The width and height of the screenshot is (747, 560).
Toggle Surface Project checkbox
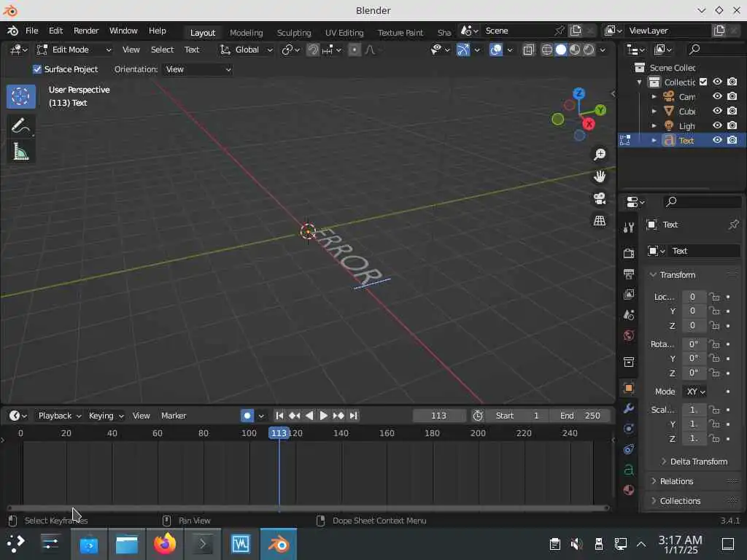37,69
